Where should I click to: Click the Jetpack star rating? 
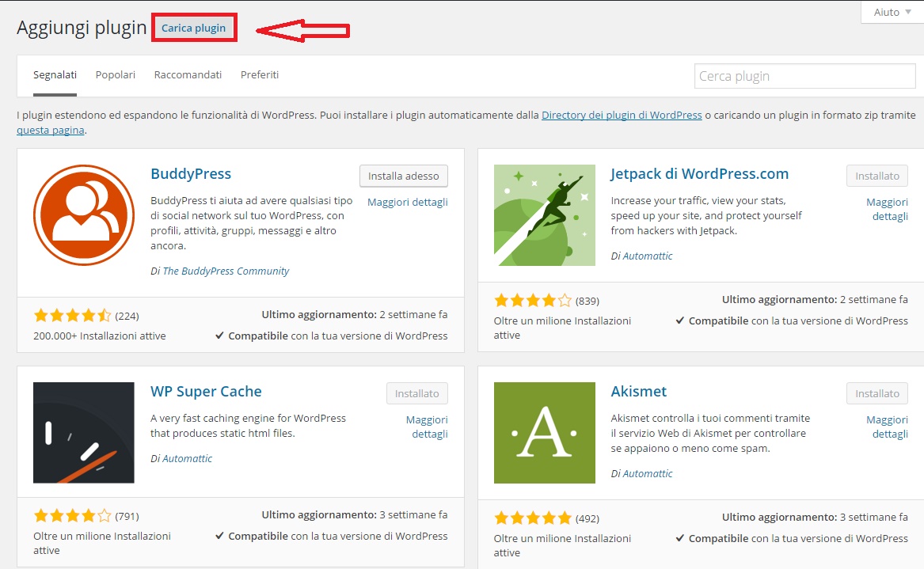point(533,301)
